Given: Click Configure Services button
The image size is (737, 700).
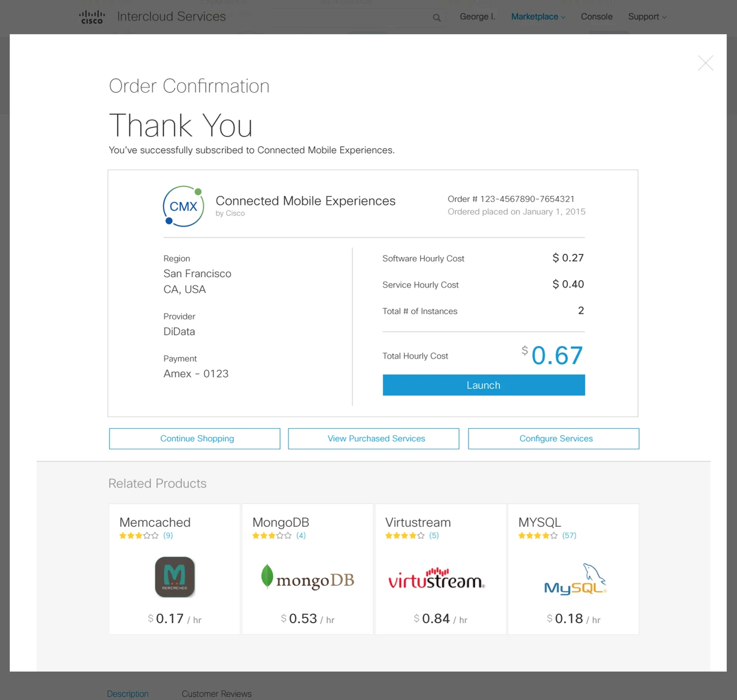Looking at the screenshot, I should [554, 439].
